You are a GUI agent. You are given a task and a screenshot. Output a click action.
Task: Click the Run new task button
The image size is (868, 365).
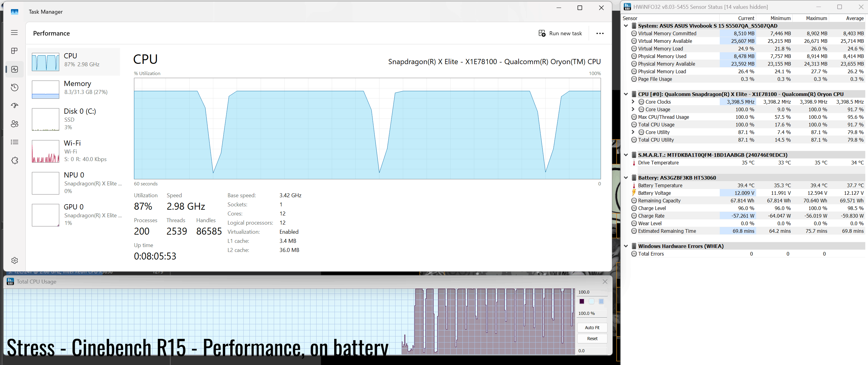pos(560,33)
